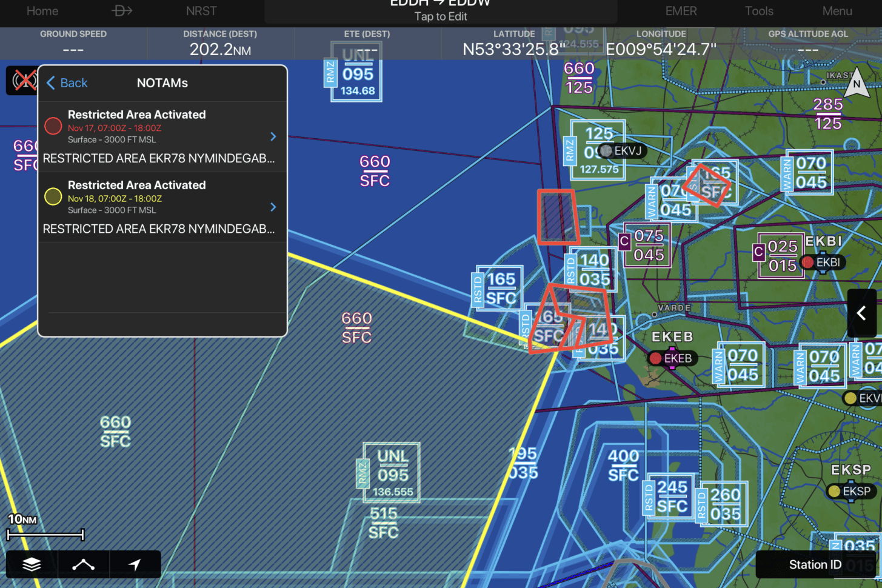Open the EMER emergency tab

coord(681,11)
